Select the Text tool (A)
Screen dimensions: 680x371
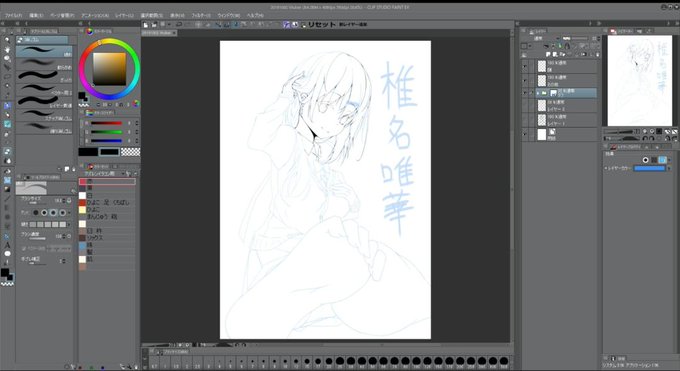pyautogui.click(x=7, y=245)
